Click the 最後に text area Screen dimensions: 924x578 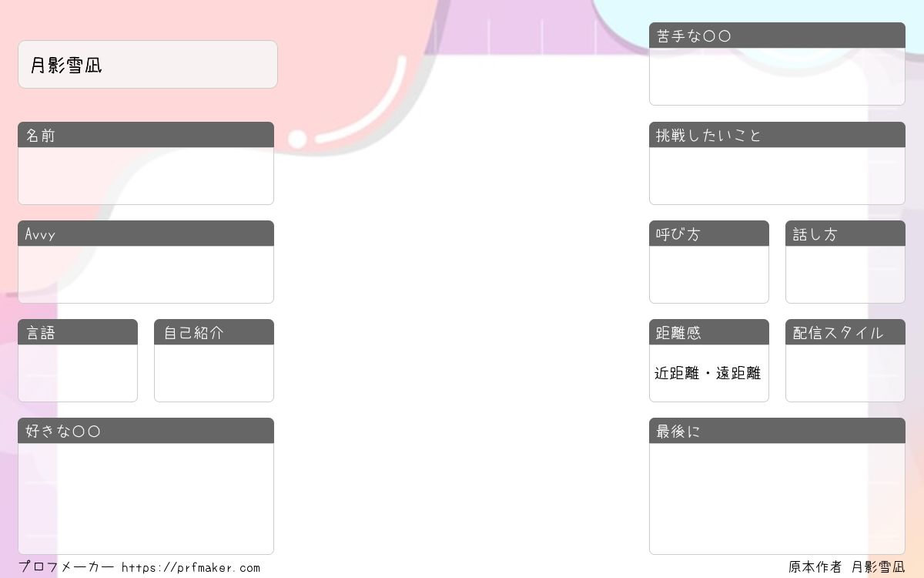(777, 499)
